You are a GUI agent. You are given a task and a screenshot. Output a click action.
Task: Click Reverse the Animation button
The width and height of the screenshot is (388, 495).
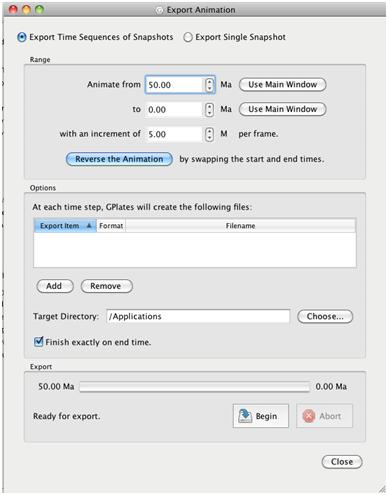tap(119, 159)
